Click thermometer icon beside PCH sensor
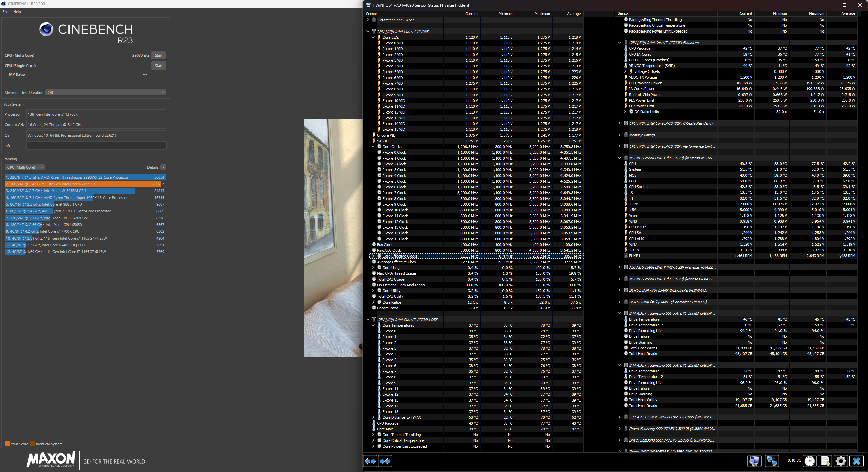The image size is (868, 472). [x=626, y=181]
